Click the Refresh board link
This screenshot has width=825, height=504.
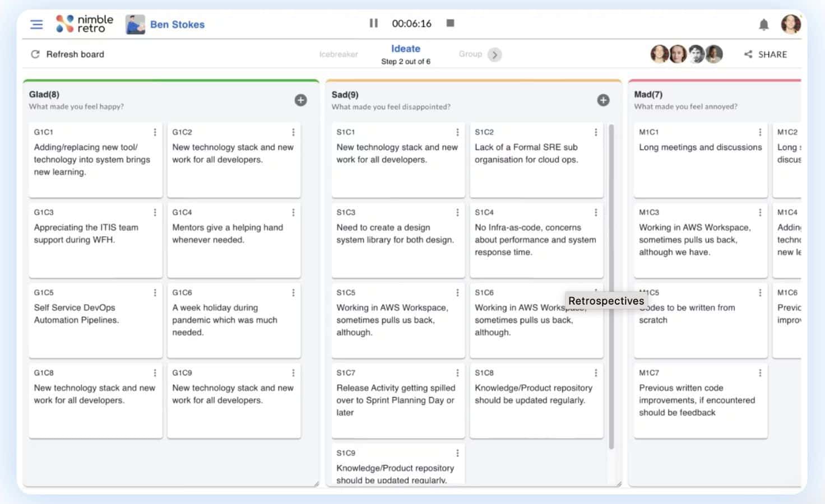(76, 54)
